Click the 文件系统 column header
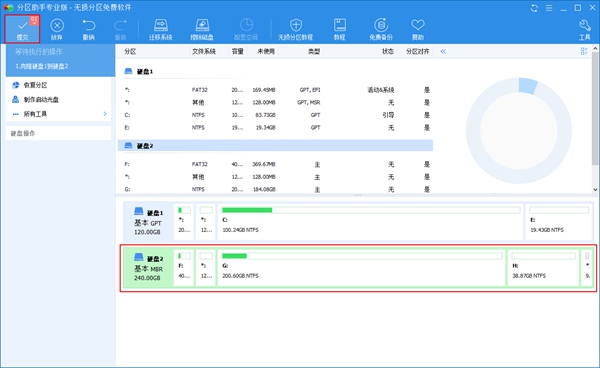Viewport: 600px width, 368px height. click(204, 51)
